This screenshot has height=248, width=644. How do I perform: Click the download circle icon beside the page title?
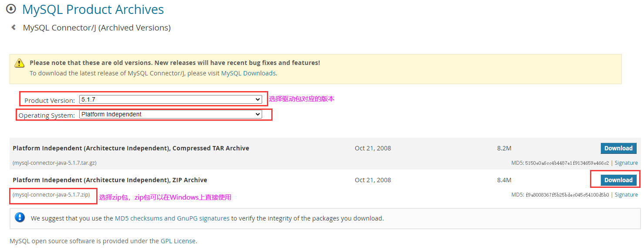[x=11, y=9]
